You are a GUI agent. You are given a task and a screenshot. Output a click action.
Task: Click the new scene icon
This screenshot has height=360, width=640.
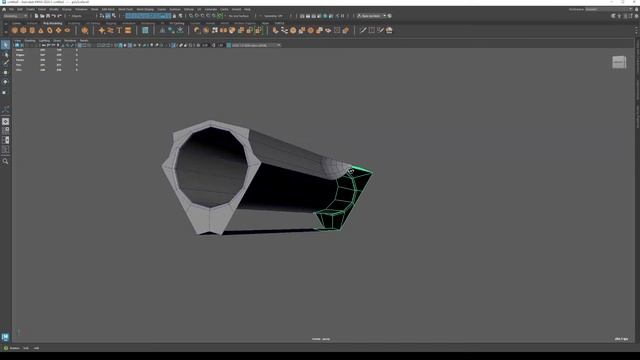36,16
